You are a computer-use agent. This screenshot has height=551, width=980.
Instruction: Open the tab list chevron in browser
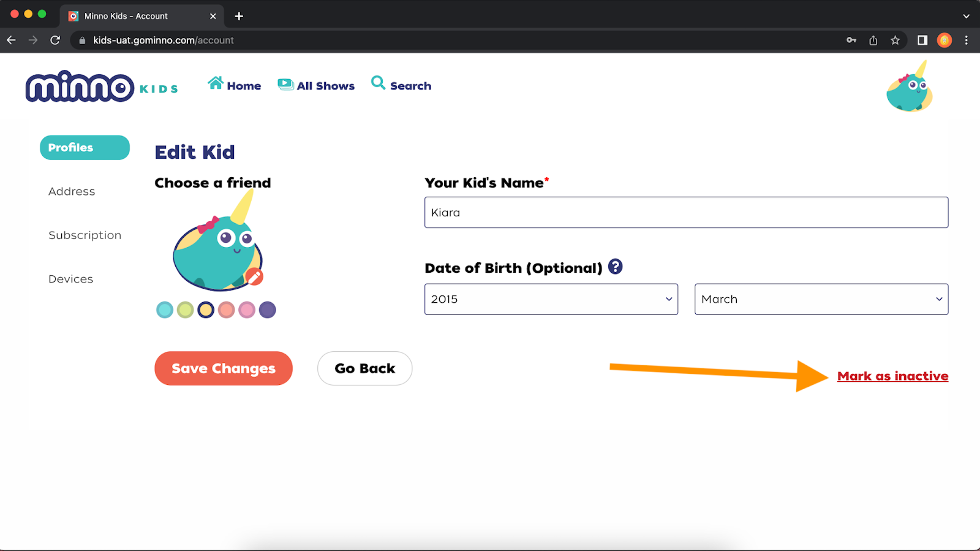(x=966, y=16)
